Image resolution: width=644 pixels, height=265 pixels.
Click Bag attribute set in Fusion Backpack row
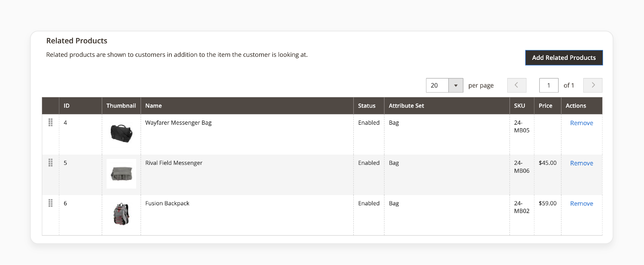pyautogui.click(x=394, y=204)
